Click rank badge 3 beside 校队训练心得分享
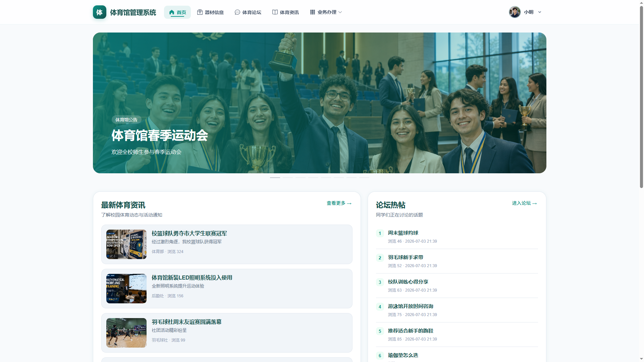The image size is (644, 362). (380, 282)
